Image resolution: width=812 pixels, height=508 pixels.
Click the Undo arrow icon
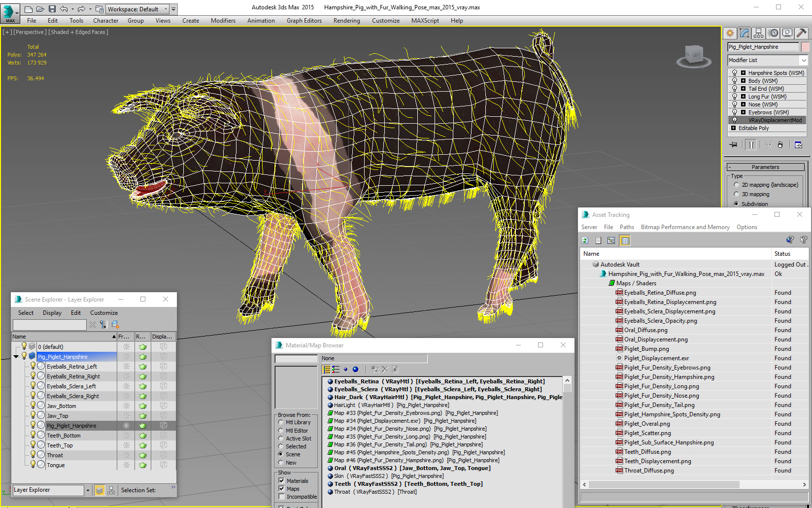(x=64, y=9)
